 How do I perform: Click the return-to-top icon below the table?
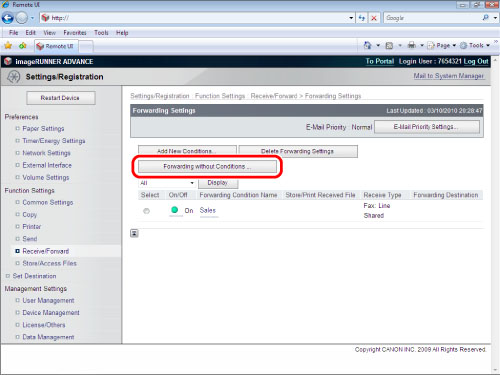click(134, 233)
